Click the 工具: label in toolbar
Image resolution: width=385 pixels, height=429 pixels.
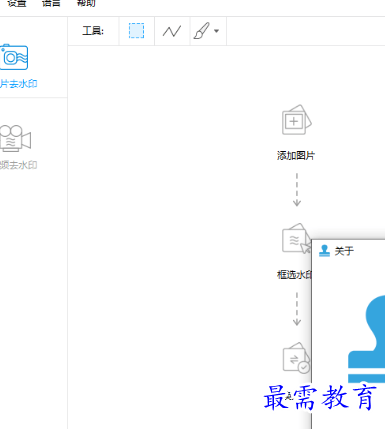tap(93, 31)
